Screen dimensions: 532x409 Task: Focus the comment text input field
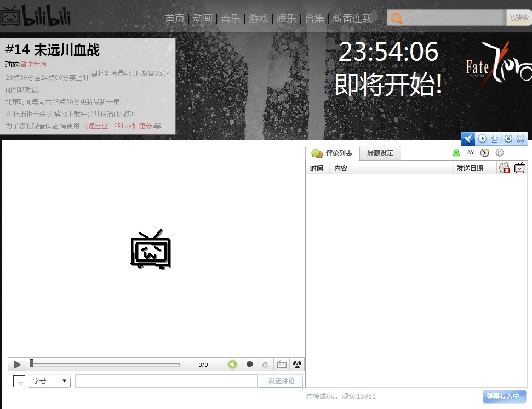tap(166, 381)
